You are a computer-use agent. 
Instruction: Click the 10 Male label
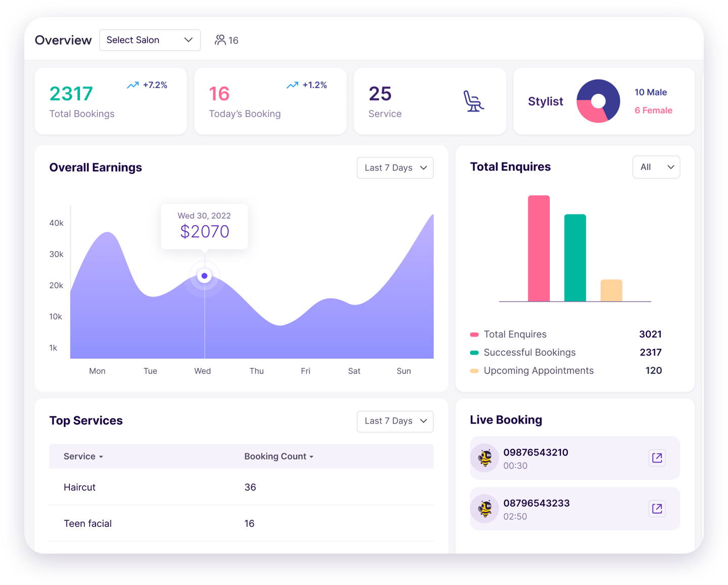[651, 92]
